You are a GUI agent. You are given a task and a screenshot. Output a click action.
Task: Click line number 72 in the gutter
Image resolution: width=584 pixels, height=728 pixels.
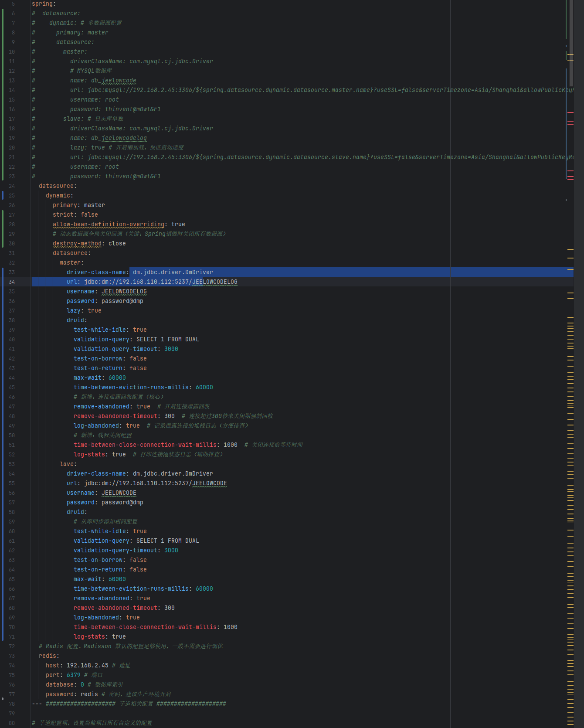12,646
